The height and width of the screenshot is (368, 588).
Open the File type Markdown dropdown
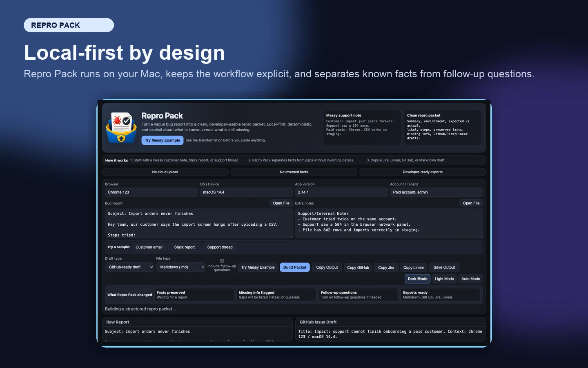coord(180,267)
